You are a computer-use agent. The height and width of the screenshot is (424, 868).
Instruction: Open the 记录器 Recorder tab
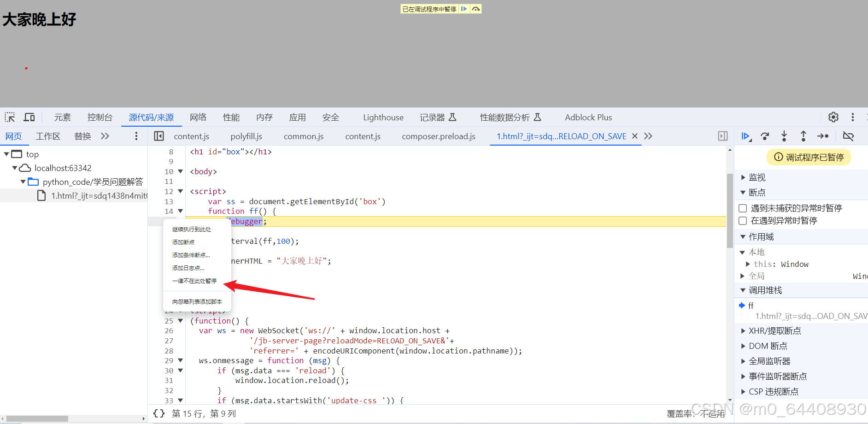coord(438,118)
